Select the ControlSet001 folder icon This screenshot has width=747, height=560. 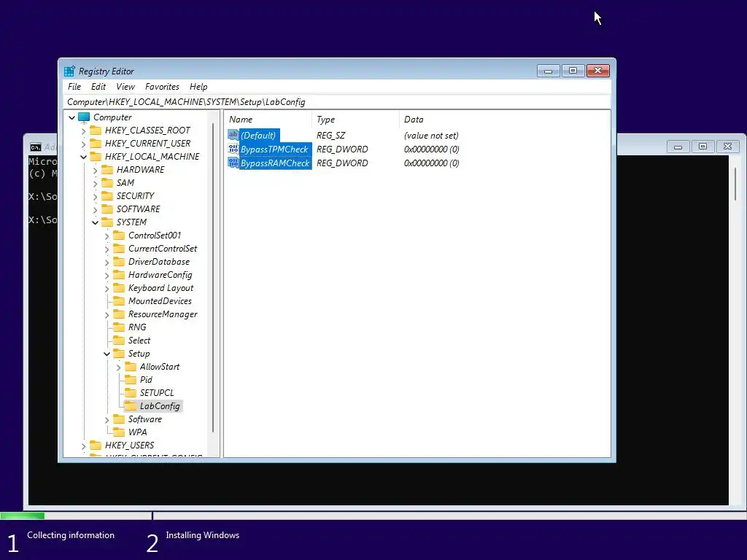119,236
